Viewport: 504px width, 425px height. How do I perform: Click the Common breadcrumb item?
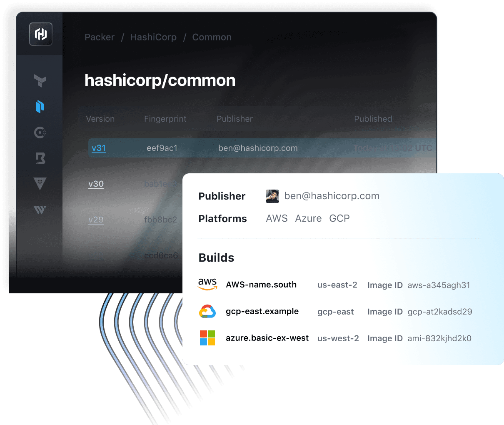point(212,37)
